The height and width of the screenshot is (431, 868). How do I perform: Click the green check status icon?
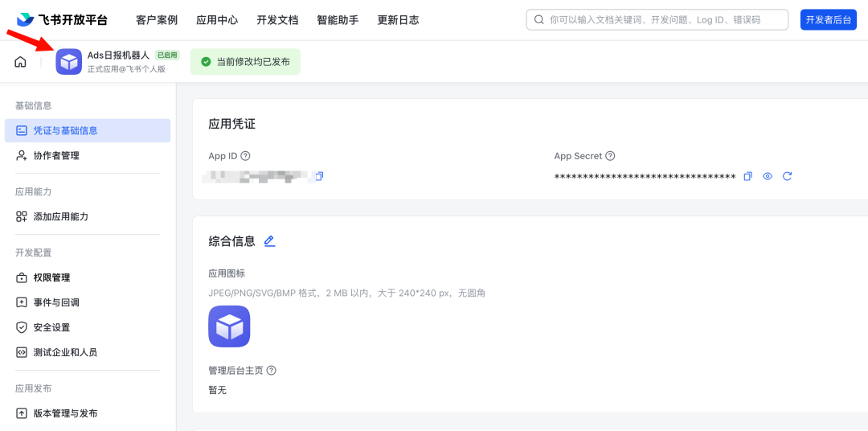pos(206,61)
